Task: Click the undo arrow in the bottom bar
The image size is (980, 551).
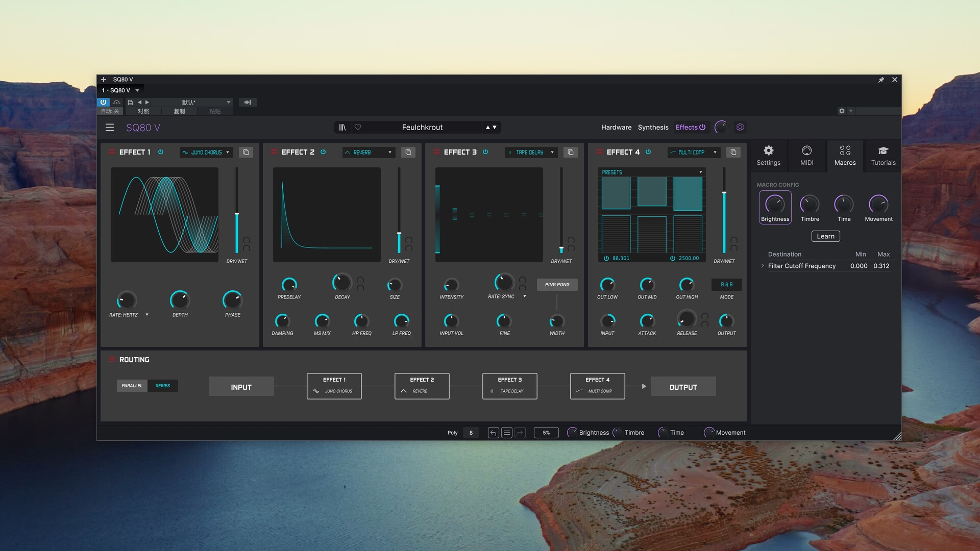Action: click(493, 433)
